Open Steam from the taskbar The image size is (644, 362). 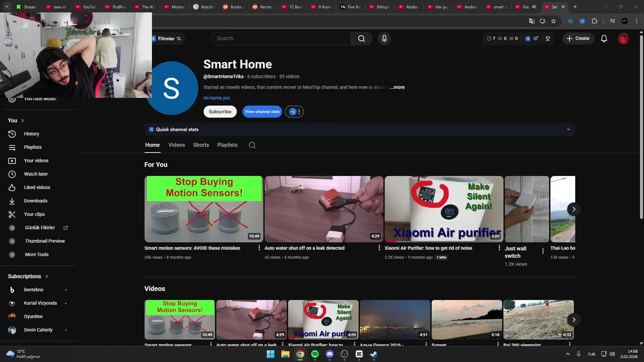[374, 354]
